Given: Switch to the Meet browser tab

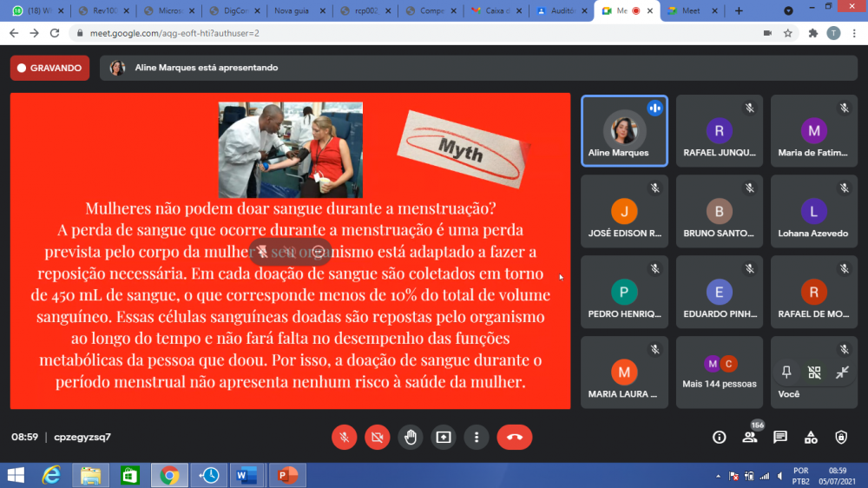Looking at the screenshot, I should point(689,10).
